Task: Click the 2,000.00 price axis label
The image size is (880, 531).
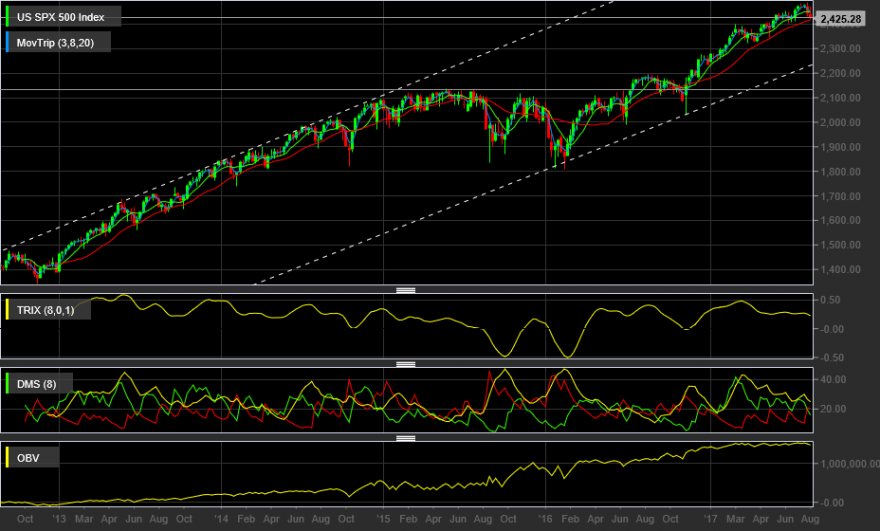Action: [841, 122]
